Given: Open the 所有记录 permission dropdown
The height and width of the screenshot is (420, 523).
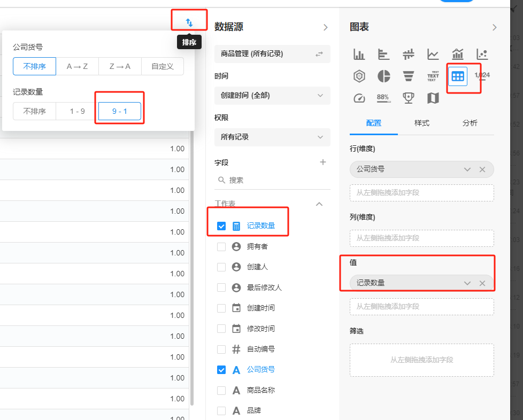Looking at the screenshot, I should click(x=272, y=137).
